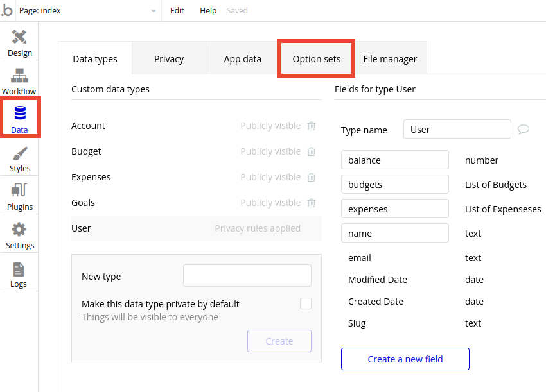Click the "Create a new field" button

pyautogui.click(x=405, y=359)
